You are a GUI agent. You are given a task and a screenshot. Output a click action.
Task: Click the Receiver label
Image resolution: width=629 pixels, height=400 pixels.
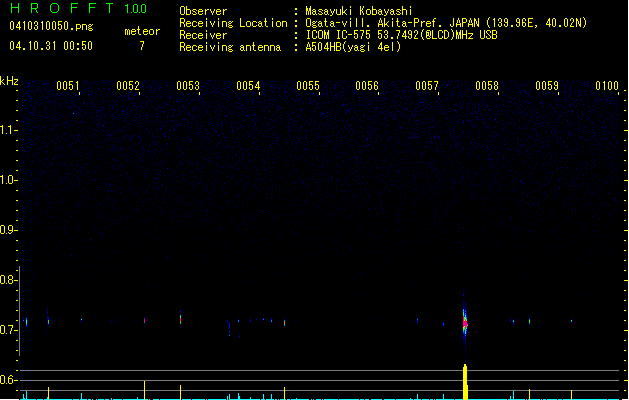pyautogui.click(x=203, y=35)
